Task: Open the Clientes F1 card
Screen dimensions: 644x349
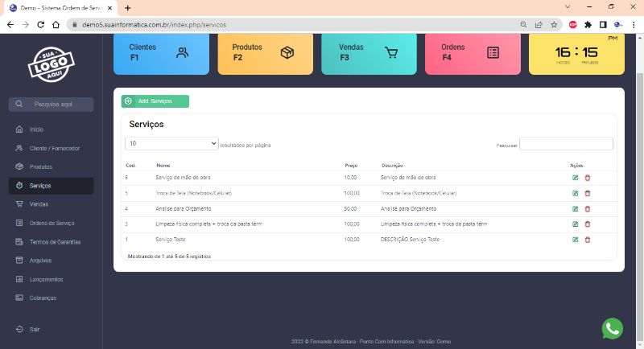Action: tap(160, 53)
